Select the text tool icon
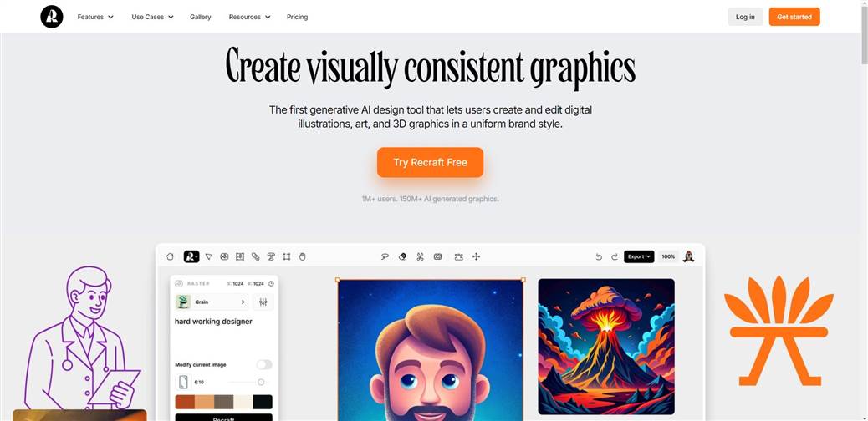Image resolution: width=868 pixels, height=421 pixels. click(x=271, y=256)
